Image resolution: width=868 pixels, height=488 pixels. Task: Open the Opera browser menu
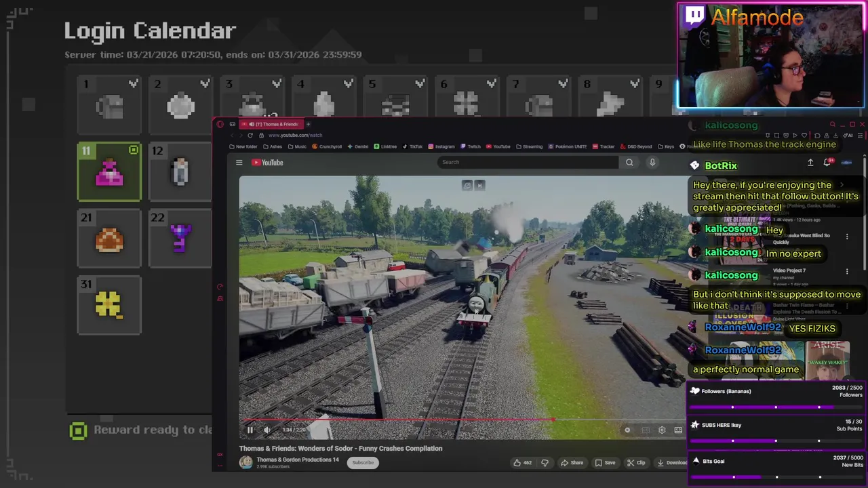[x=219, y=124]
